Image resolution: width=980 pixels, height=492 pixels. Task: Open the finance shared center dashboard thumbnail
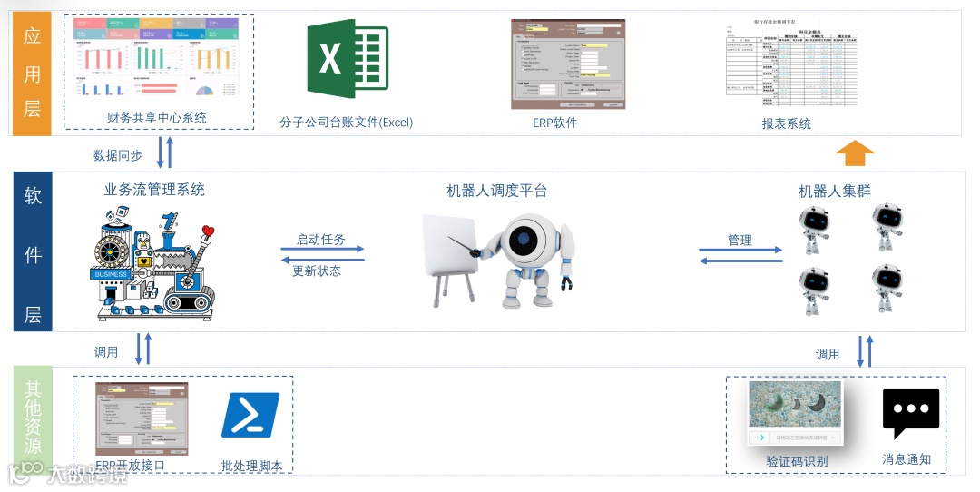point(157,57)
